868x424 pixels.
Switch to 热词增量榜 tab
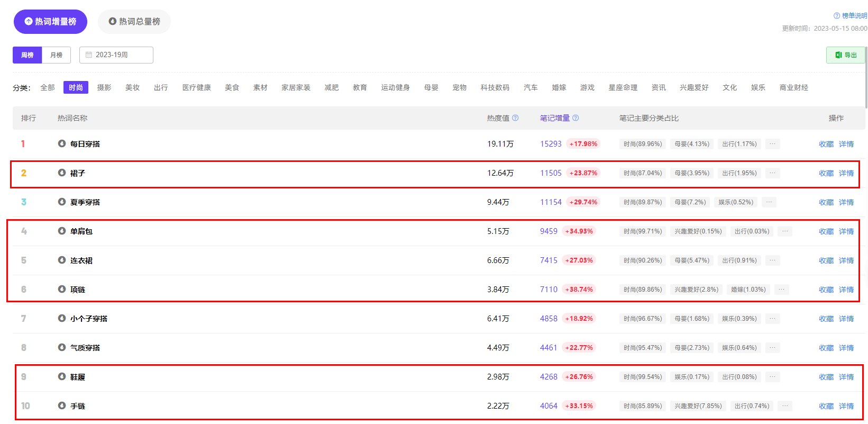[50, 22]
